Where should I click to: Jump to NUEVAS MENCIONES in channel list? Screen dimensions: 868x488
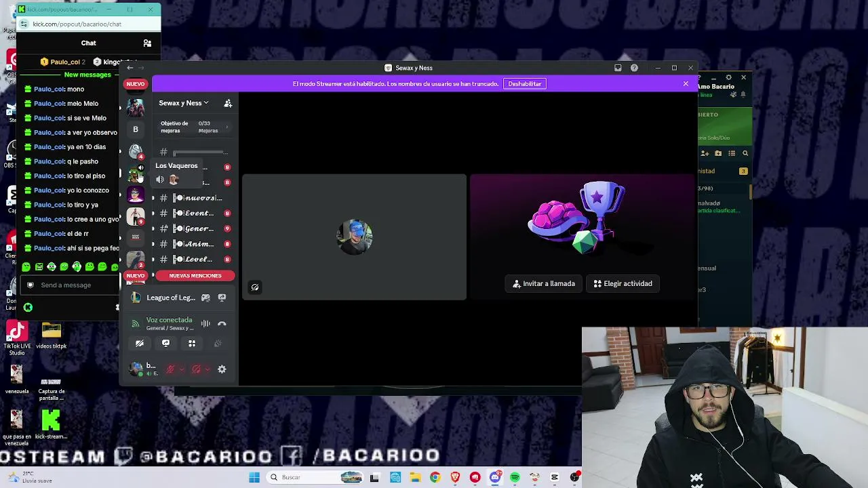coord(195,276)
